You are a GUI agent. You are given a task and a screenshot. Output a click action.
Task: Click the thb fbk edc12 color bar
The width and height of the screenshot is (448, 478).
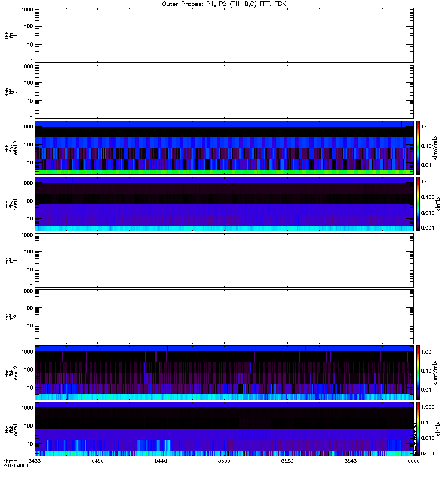418,148
